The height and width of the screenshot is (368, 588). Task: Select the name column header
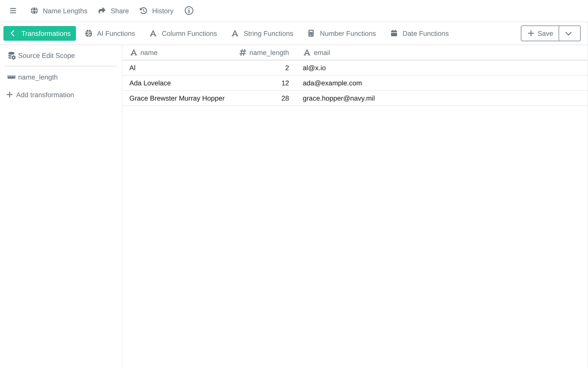pos(144,53)
